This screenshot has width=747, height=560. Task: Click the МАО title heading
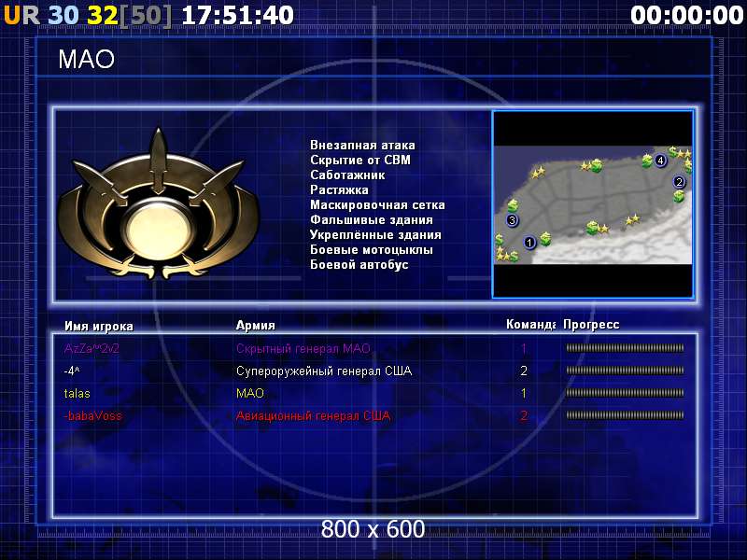pos(86,60)
